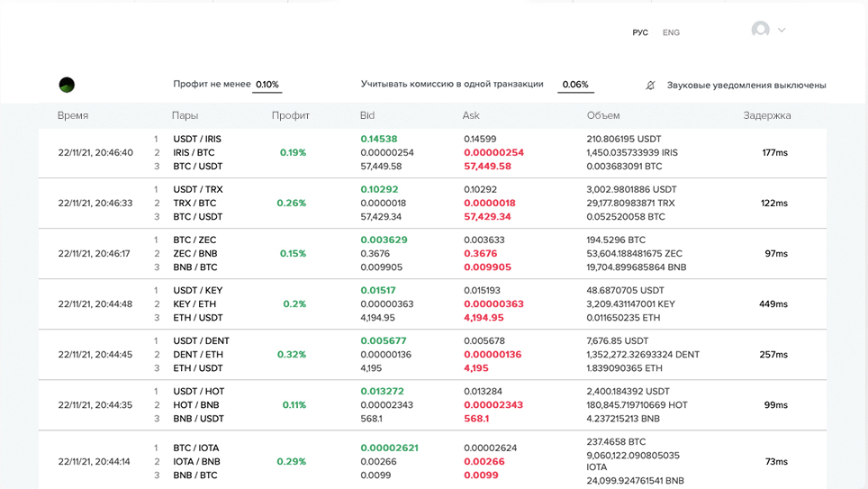This screenshot has width=868, height=489.
Task: Click the Ask column header
Action: click(471, 115)
